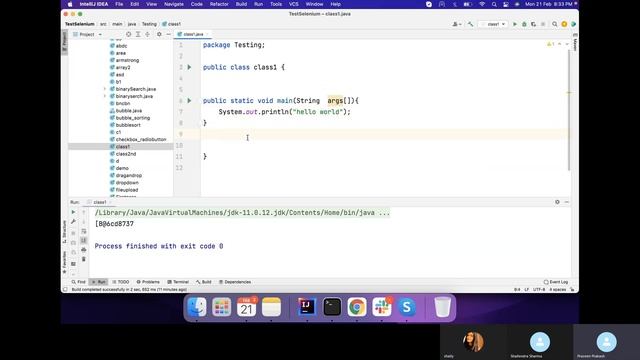This screenshot has height=360, width=640.
Task: Clear all Run console output with trash icon
Action: (x=84, y=259)
